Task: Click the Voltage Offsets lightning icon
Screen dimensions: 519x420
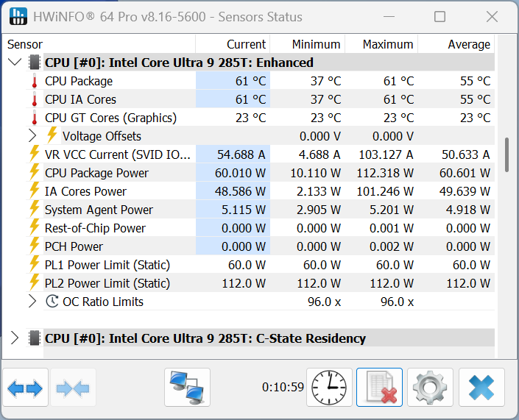Action: pyautogui.click(x=52, y=135)
